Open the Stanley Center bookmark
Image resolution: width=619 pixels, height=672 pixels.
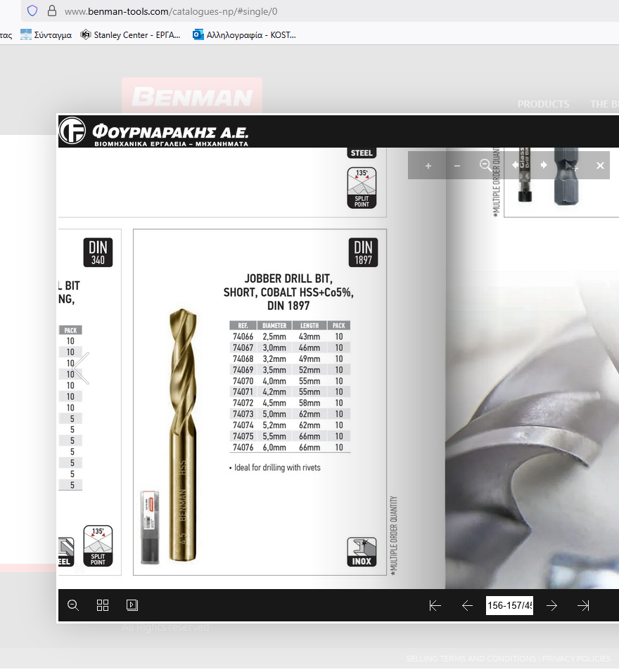click(x=131, y=34)
